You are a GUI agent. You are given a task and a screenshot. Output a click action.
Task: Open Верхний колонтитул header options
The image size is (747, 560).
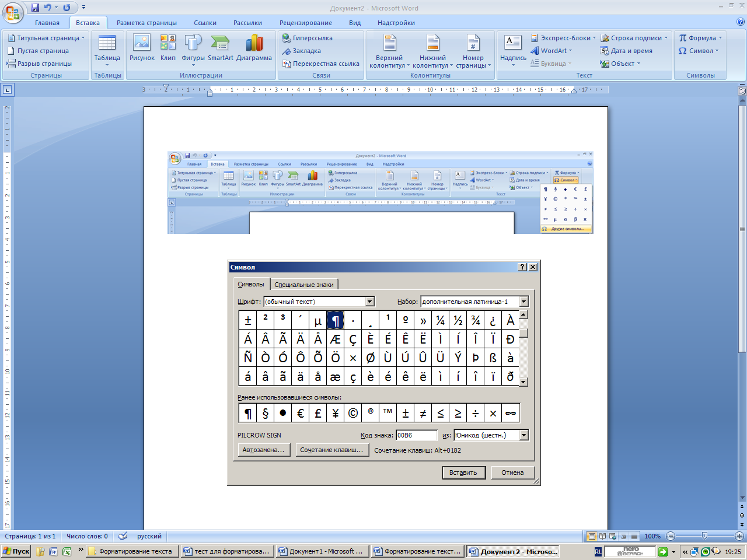coord(389,51)
